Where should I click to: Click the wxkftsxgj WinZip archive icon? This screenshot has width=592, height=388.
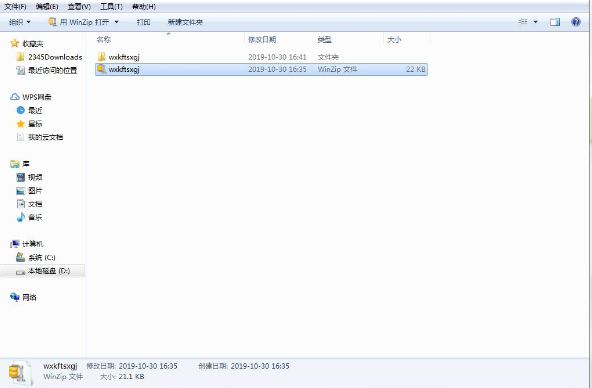click(101, 69)
